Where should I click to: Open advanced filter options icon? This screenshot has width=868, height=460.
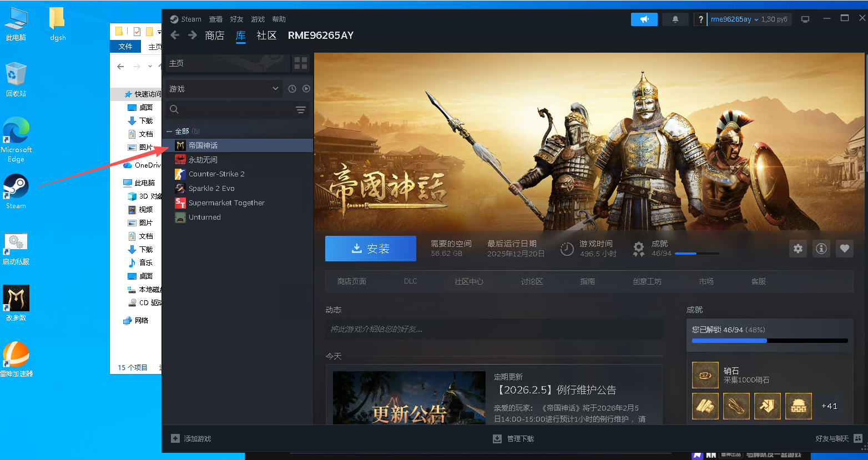click(x=300, y=110)
